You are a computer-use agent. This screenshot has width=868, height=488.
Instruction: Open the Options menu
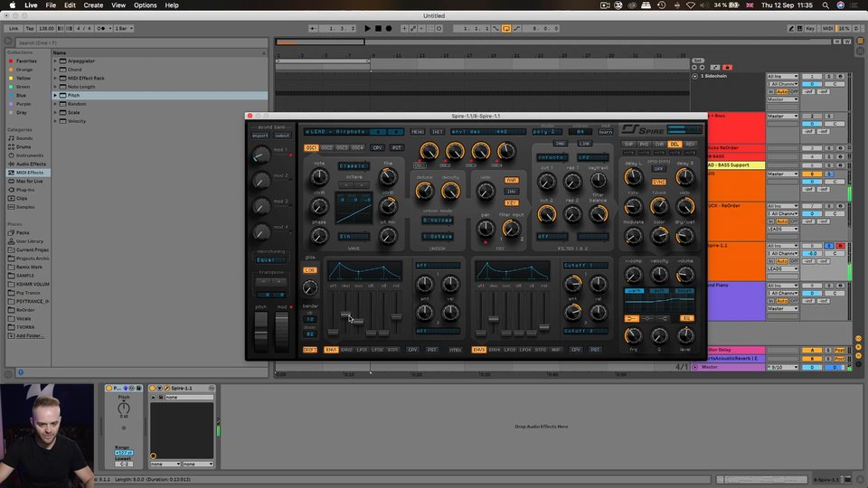(x=145, y=5)
